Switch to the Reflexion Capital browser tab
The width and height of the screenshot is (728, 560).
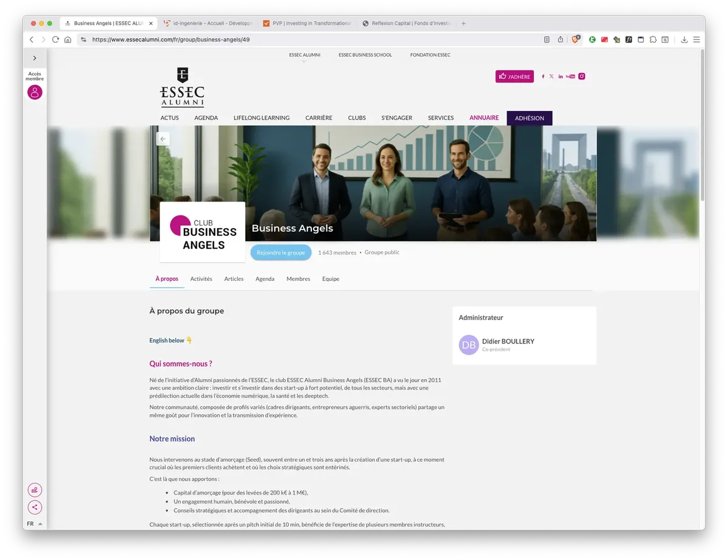click(x=406, y=23)
